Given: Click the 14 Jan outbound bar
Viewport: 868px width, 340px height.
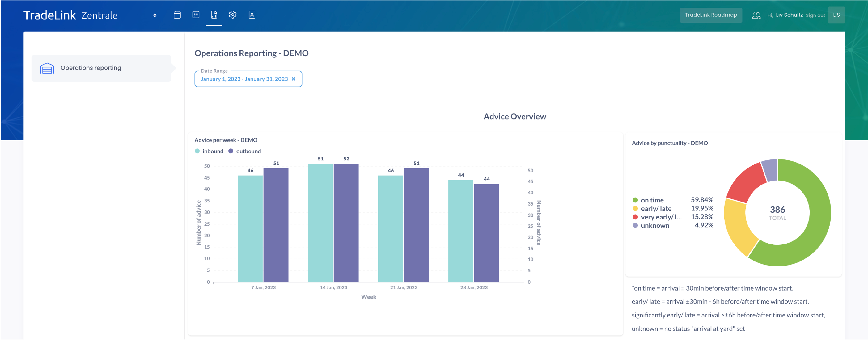Looking at the screenshot, I should click(346, 223).
